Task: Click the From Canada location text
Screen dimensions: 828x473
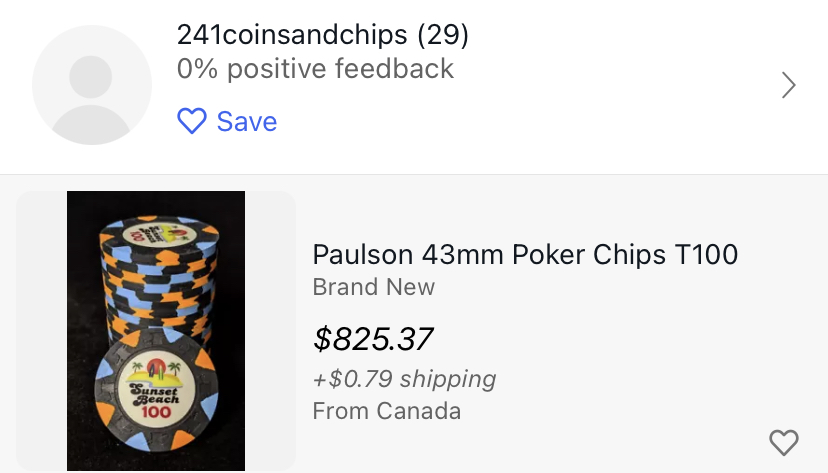Action: (386, 411)
